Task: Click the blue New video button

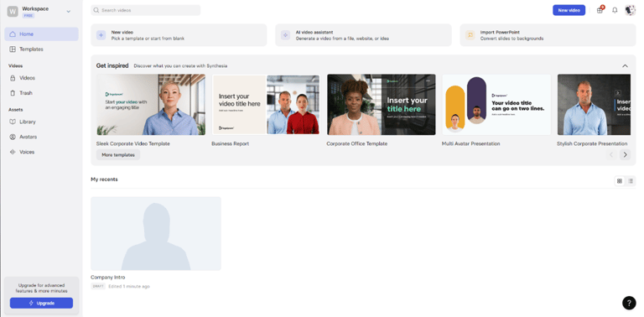Action: (569, 10)
